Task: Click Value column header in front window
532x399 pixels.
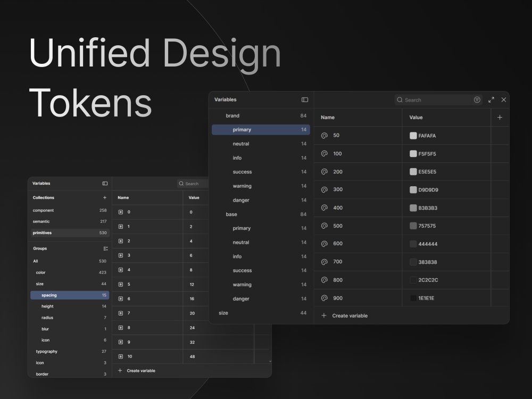Action: [x=416, y=118]
